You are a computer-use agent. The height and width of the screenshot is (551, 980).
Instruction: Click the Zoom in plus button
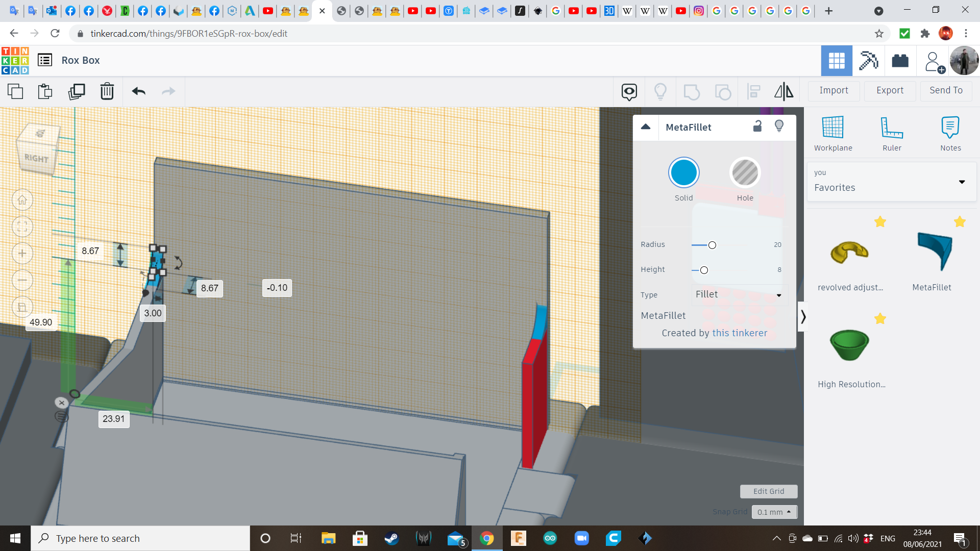coord(22,254)
